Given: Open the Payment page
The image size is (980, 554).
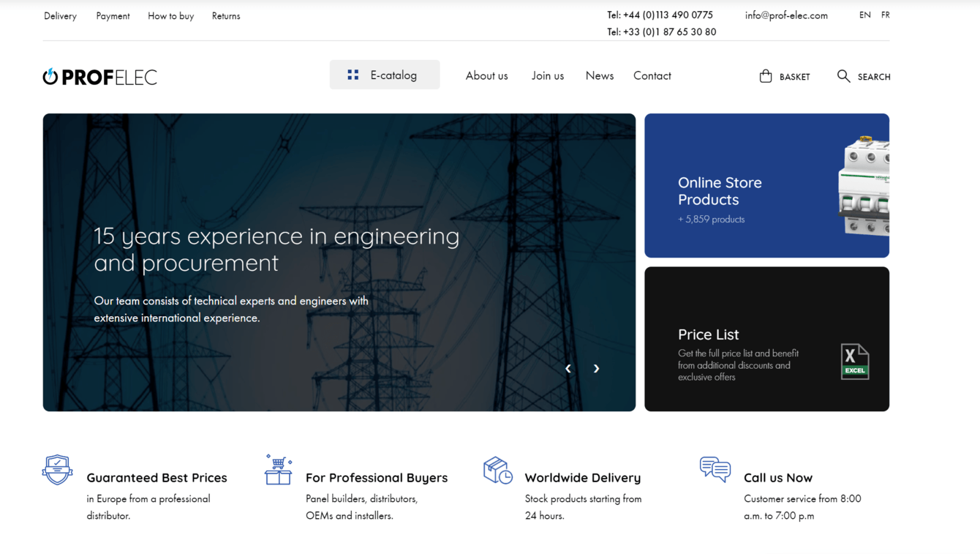Looking at the screenshot, I should tap(113, 16).
